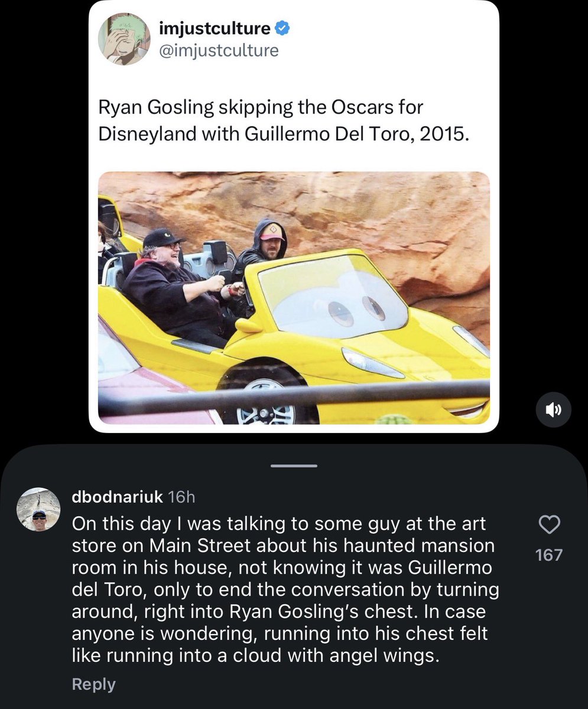
Task: Like dbodnariuk's comment with heart icon
Action: coord(549,525)
